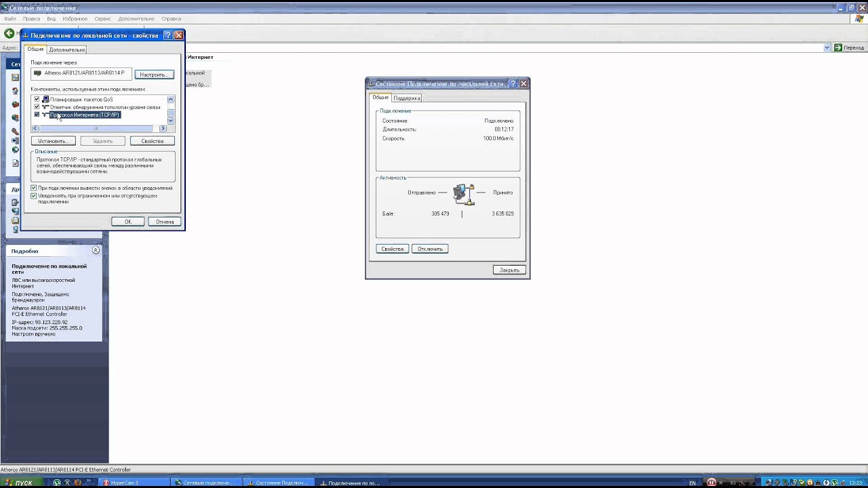
Task: Switch to Состояние Подключения taskbar button
Action: [277, 483]
